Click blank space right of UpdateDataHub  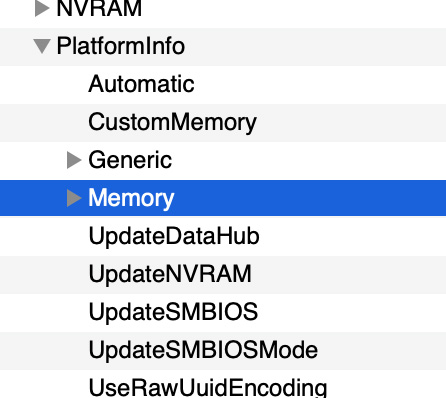pyautogui.click(x=353, y=236)
